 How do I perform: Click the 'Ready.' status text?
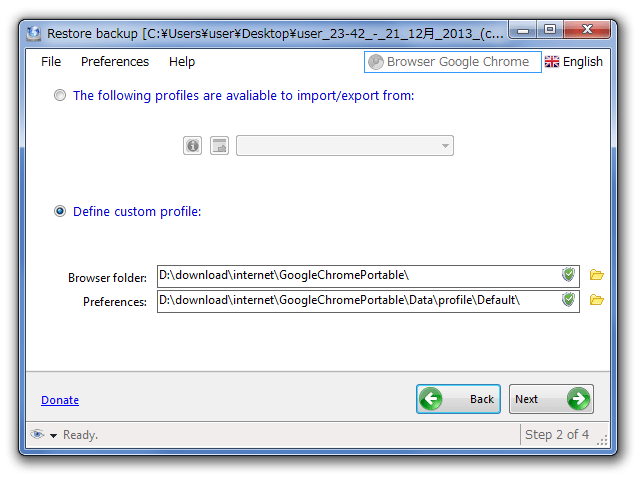pyautogui.click(x=81, y=434)
